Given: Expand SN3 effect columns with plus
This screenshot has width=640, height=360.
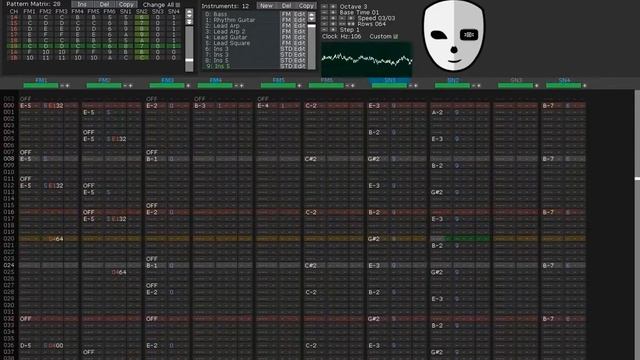Looking at the screenshot, I should pos(536,86).
